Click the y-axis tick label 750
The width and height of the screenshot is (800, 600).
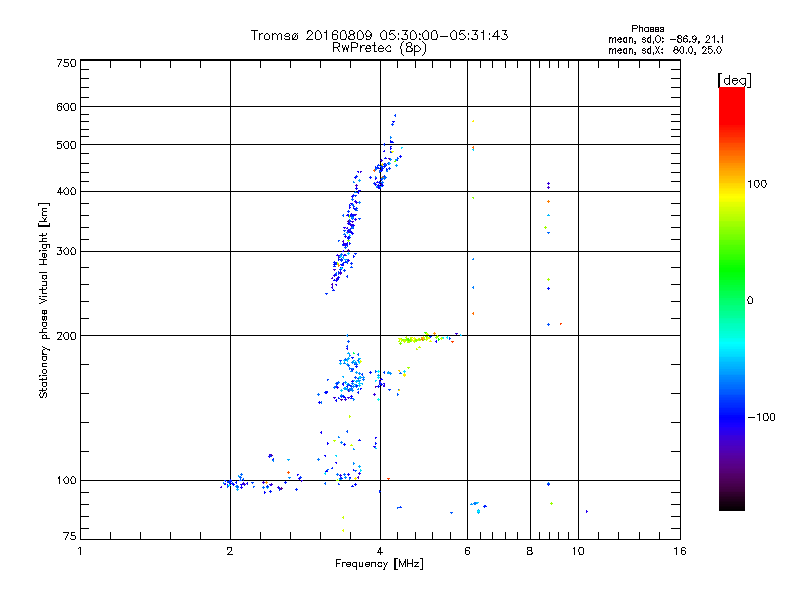(x=66, y=63)
